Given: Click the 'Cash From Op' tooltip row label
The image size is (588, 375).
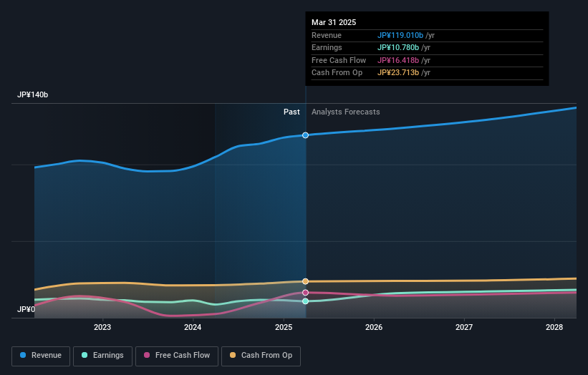Looking at the screenshot, I should 337,73.
